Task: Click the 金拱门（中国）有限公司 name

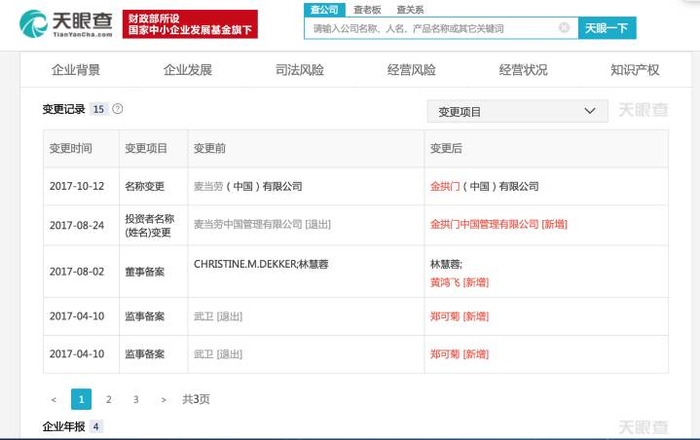Action: coord(484,187)
